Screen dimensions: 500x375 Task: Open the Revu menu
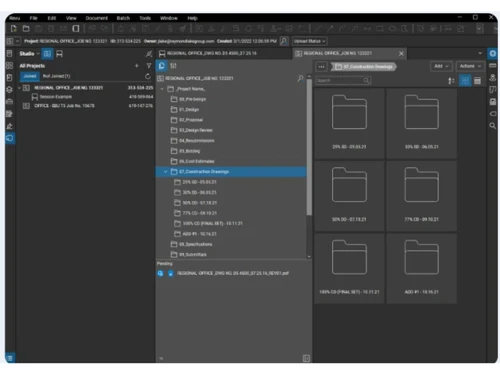tap(15, 18)
